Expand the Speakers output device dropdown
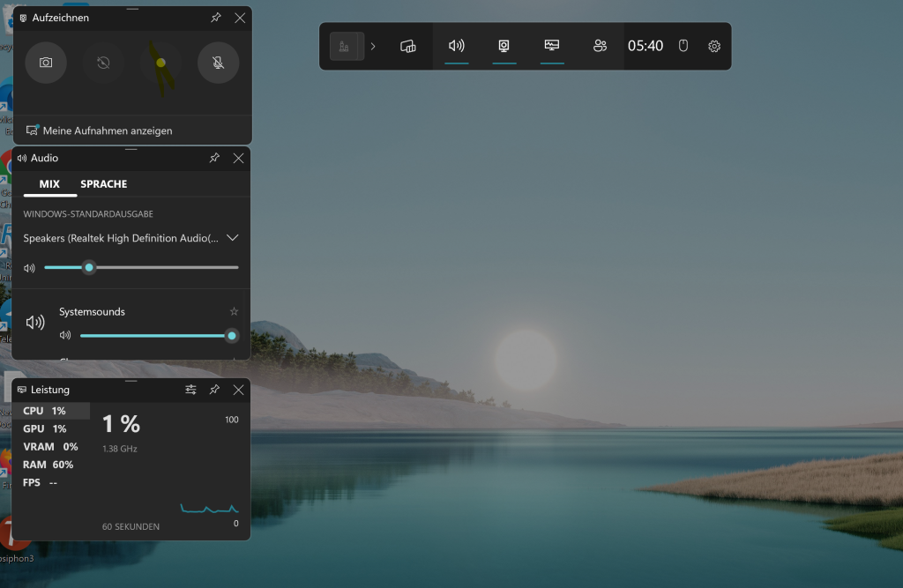The height and width of the screenshot is (588, 903). 233,238
